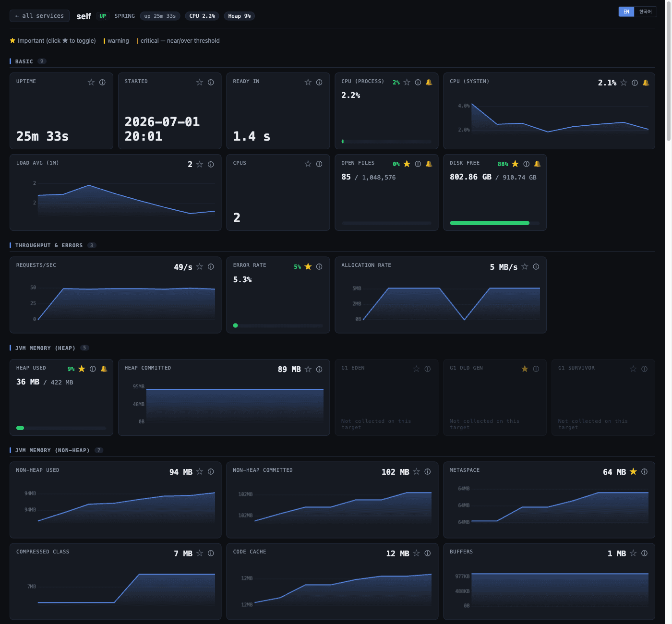Unstar the Metaspace metric
672x624 pixels.
click(x=633, y=471)
